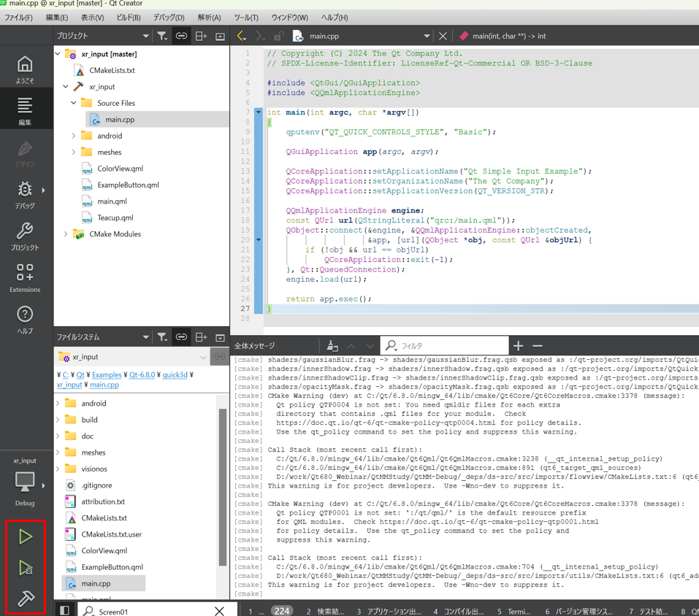Toggle editor sync link in the ファイルシステム panel
Image resolution: width=699 pixels, height=616 pixels.
coord(181,337)
